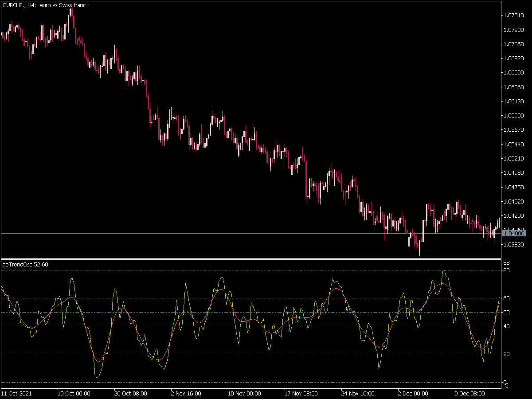Screen dimensions: 532x399
Task: Select the horizontal bid price line
Action: coord(250,233)
